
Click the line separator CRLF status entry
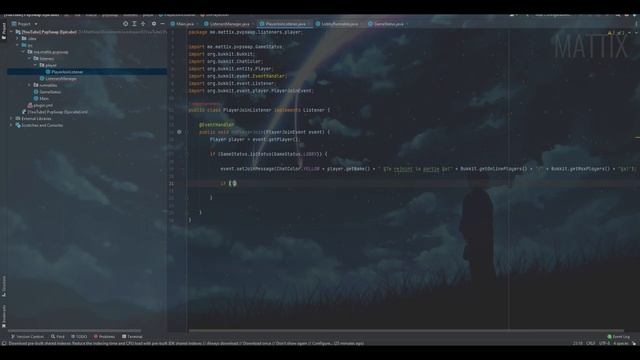(590, 343)
